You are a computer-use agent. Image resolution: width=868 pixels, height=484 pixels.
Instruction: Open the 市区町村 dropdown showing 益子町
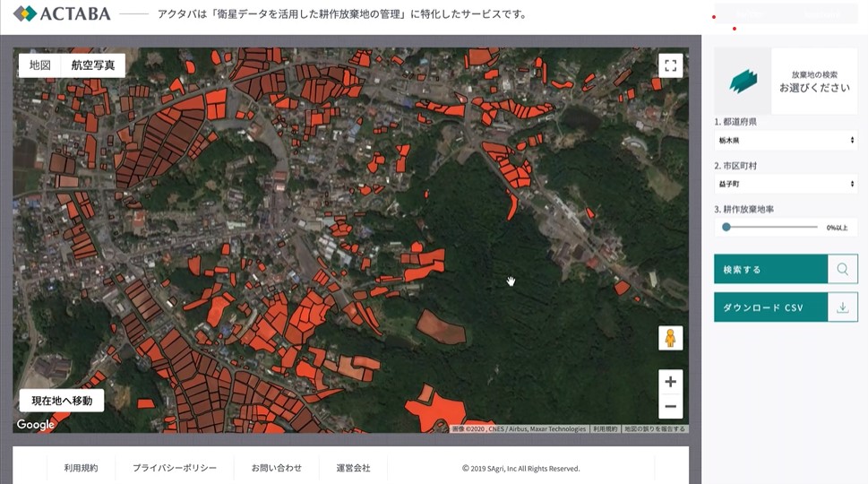(x=786, y=184)
